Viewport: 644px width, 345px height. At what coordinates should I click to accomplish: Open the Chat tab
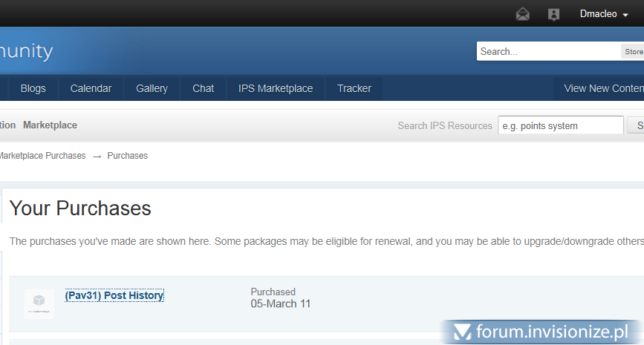point(203,88)
